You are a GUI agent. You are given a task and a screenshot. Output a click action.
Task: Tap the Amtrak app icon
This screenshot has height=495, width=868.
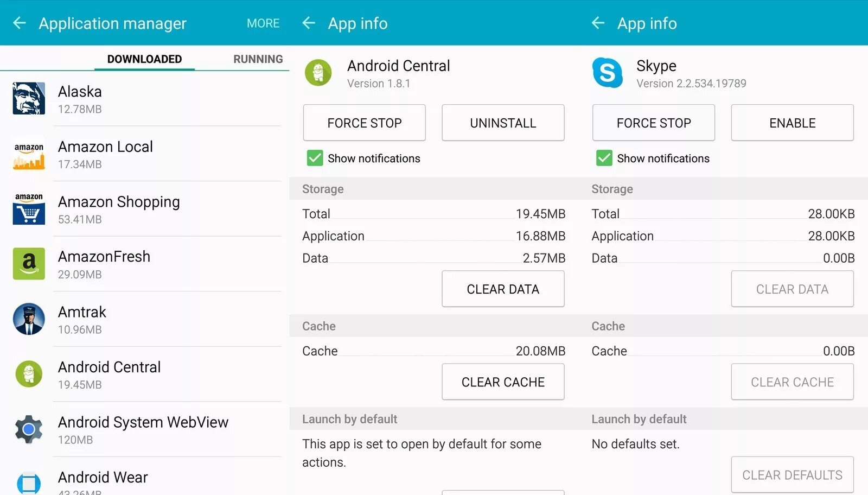[29, 319]
